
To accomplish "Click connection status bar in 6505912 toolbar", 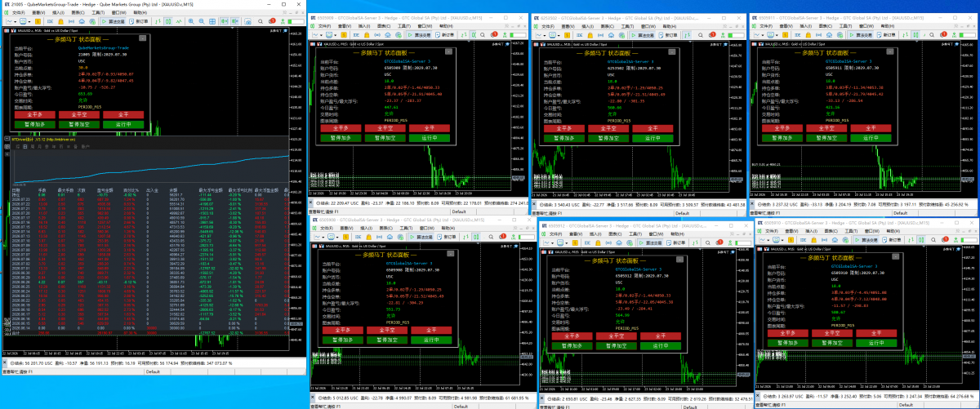I will [742, 242].
